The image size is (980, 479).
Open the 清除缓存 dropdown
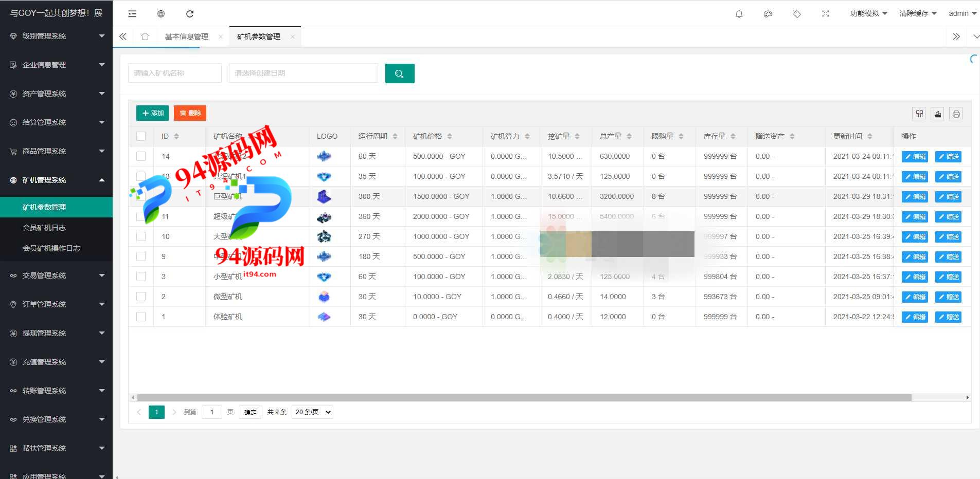[x=918, y=14]
